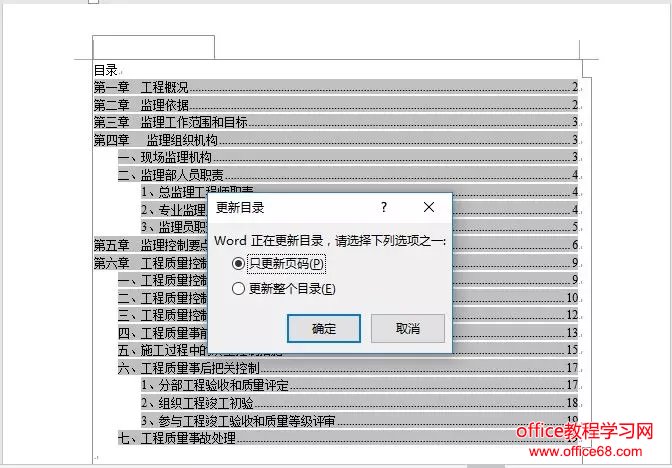Image resolution: width=672 pixels, height=468 pixels.
Task: Cancel the dialog with 取消
Action: [x=408, y=328]
